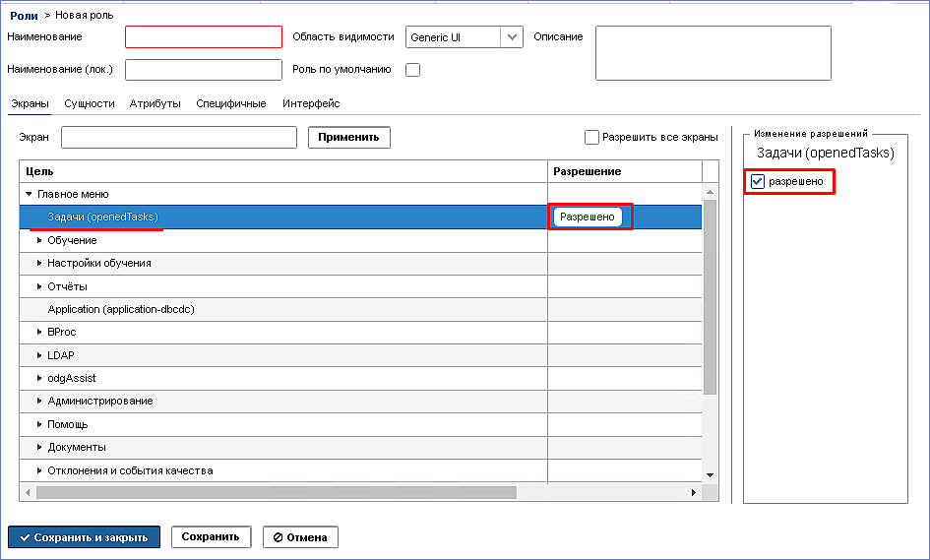This screenshot has width=930, height=560.
Task: Collapse the Главное меню tree node
Action: point(30,194)
